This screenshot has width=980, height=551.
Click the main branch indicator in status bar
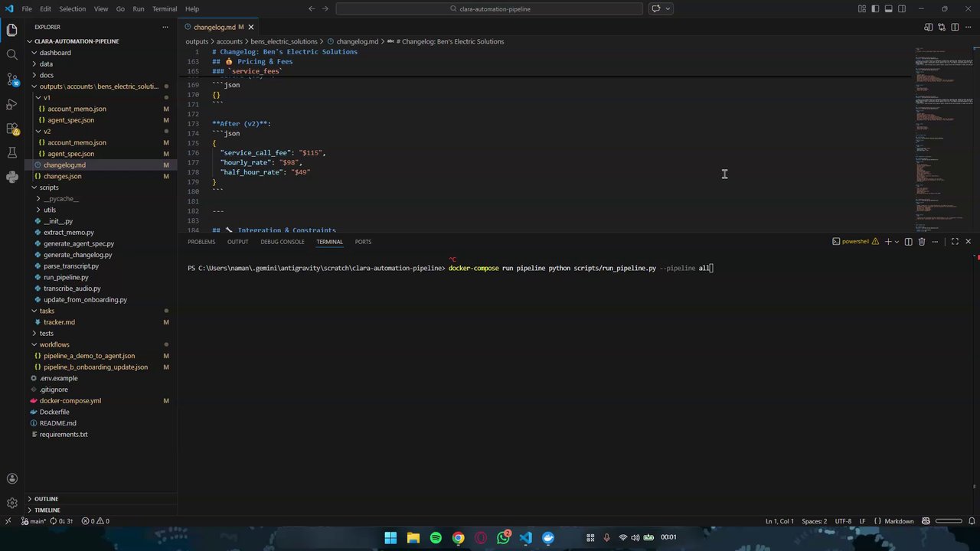[33, 521]
